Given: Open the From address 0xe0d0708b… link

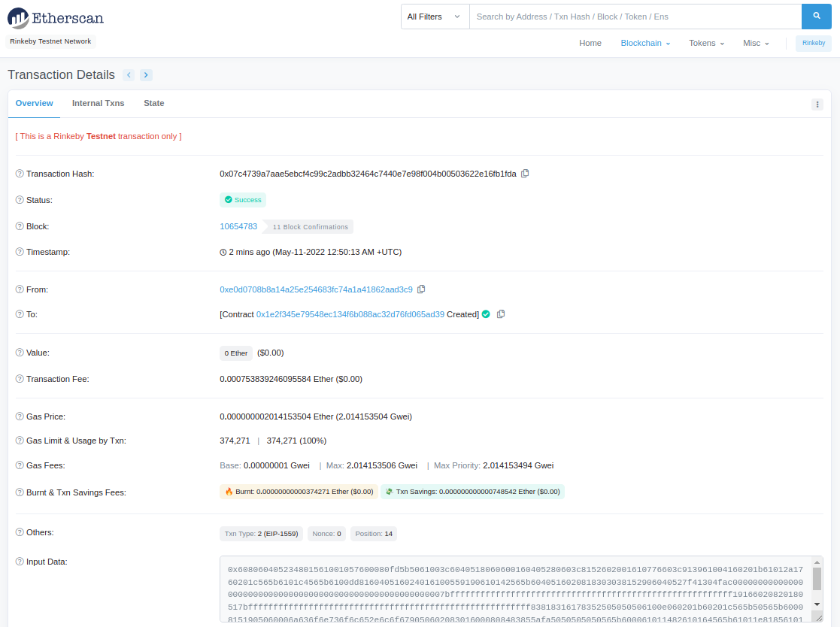Looking at the screenshot, I should (316, 289).
